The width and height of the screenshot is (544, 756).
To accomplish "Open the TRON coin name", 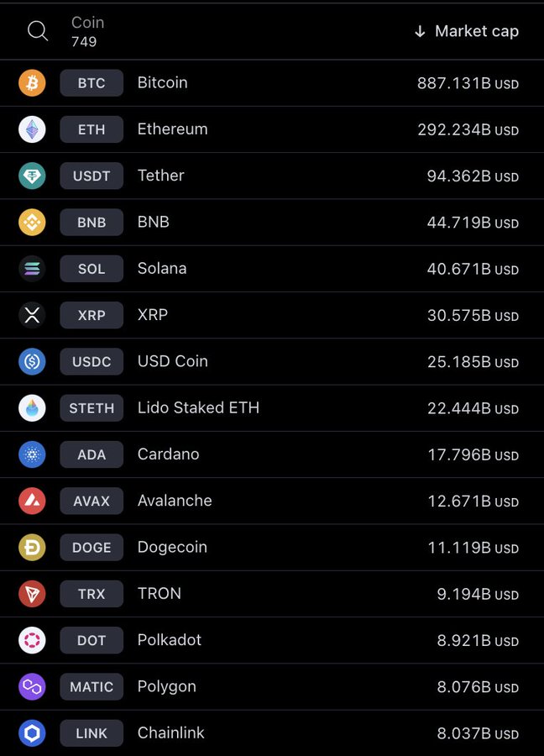I will point(160,593).
